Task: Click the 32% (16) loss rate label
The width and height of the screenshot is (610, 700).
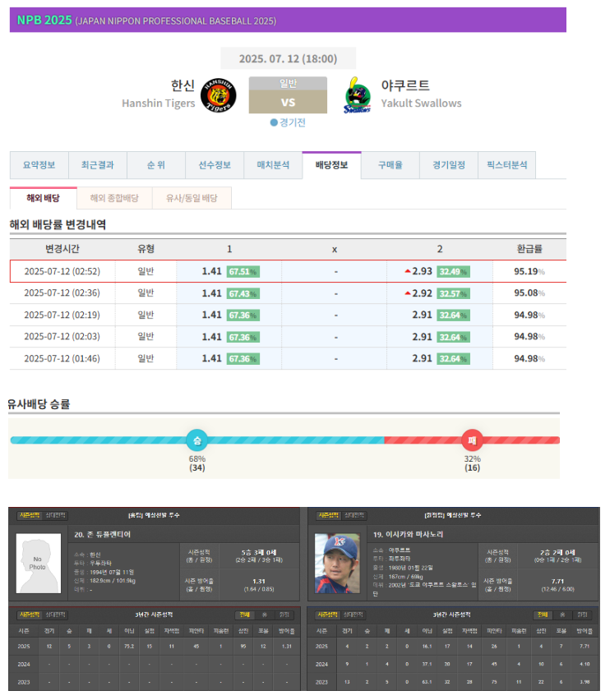Action: click(x=472, y=463)
